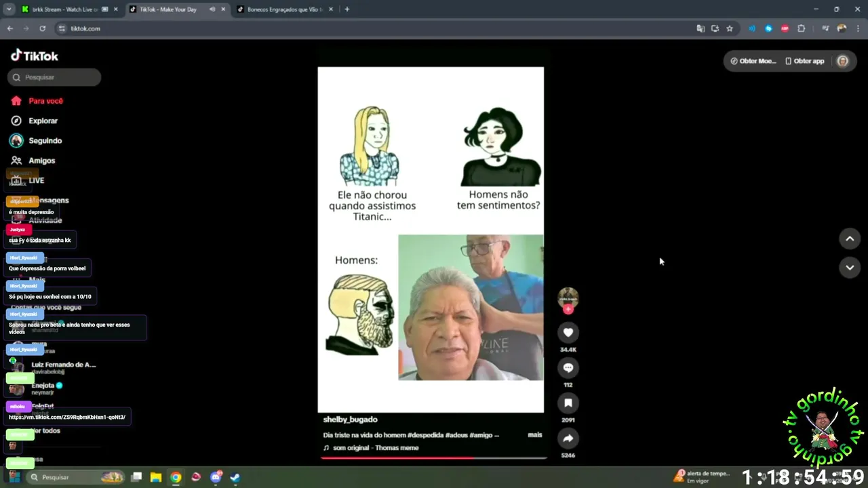This screenshot has width=868, height=488.
Task: Open a new browser tab
Action: 347,9
